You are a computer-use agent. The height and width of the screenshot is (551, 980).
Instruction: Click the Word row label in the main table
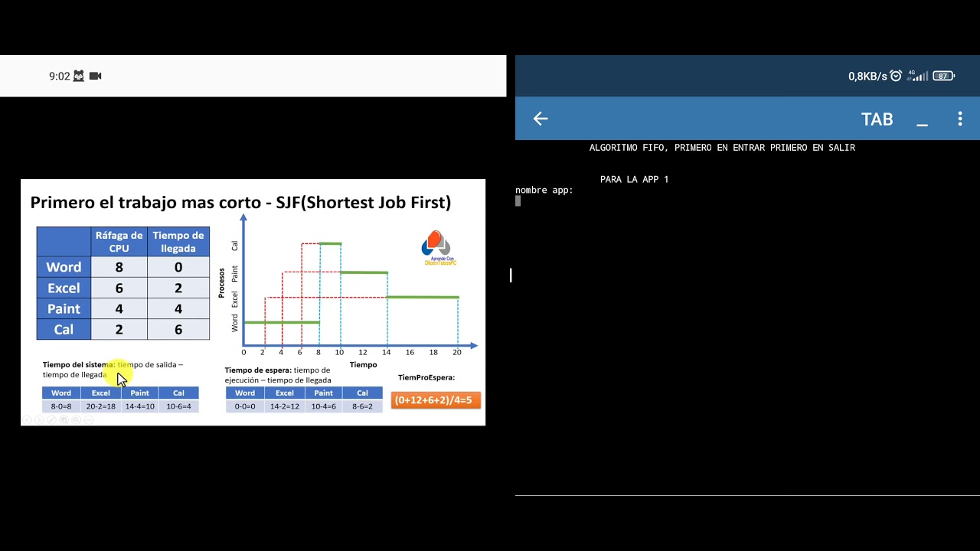[64, 267]
